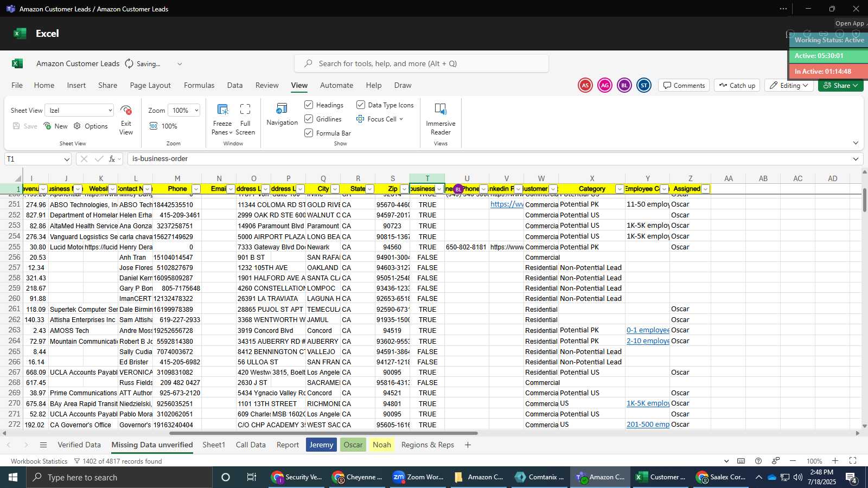This screenshot has height=488, width=868.
Task: Click the Freeze Panes icon
Action: [222, 110]
